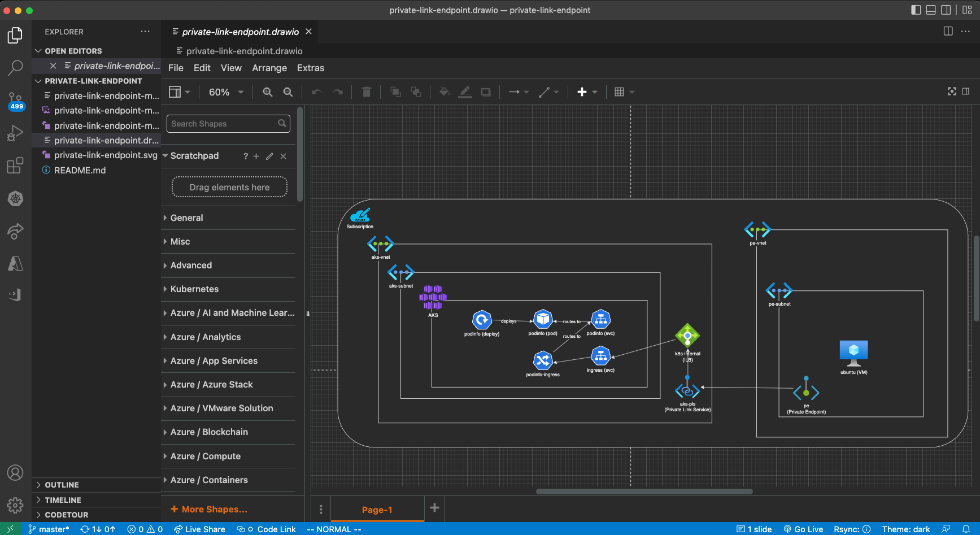Open the 60% zoom level dropdown

pyautogui.click(x=224, y=92)
